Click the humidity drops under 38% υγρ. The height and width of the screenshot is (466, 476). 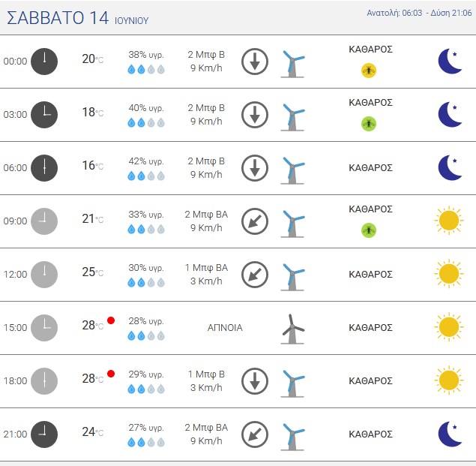(146, 69)
